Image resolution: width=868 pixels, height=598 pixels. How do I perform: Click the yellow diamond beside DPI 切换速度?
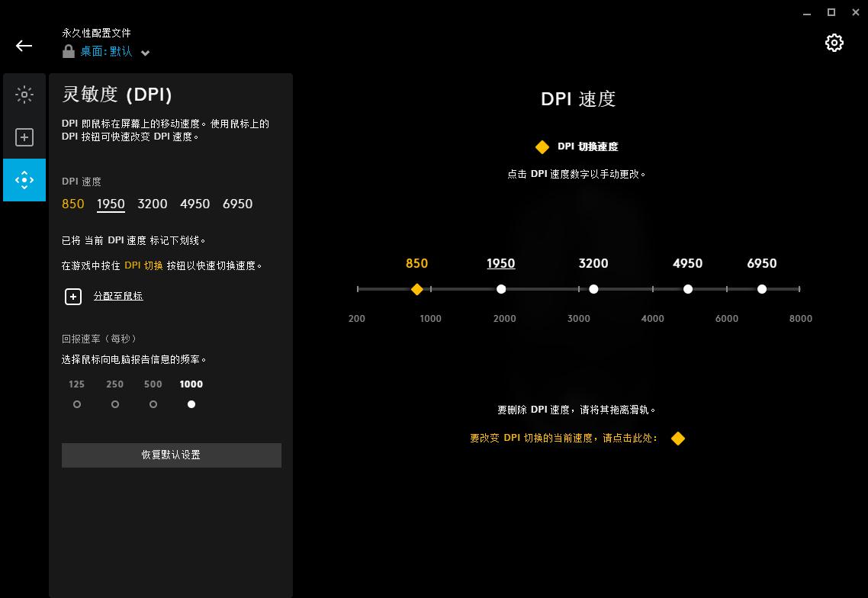coord(542,146)
